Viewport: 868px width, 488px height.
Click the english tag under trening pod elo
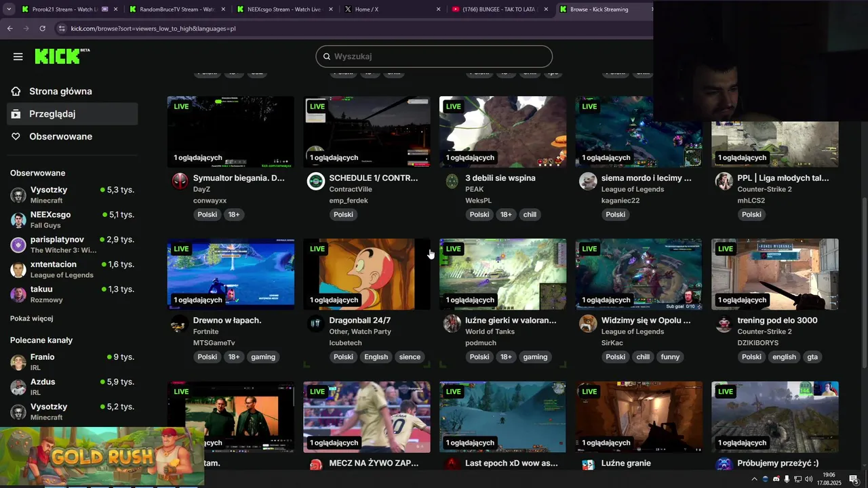point(784,357)
